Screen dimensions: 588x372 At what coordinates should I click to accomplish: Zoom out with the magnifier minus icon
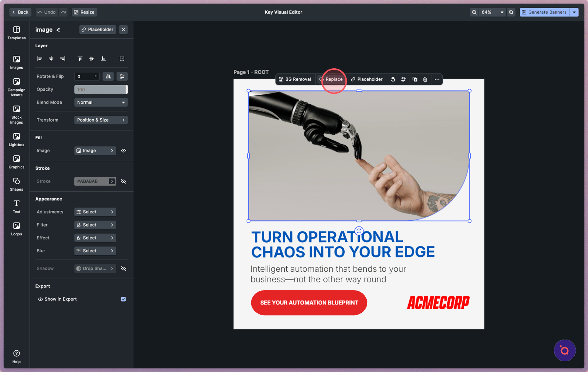(x=474, y=12)
